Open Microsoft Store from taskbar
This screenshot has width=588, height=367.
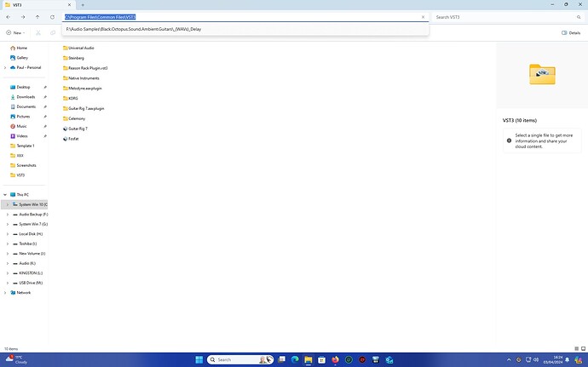[x=322, y=360]
